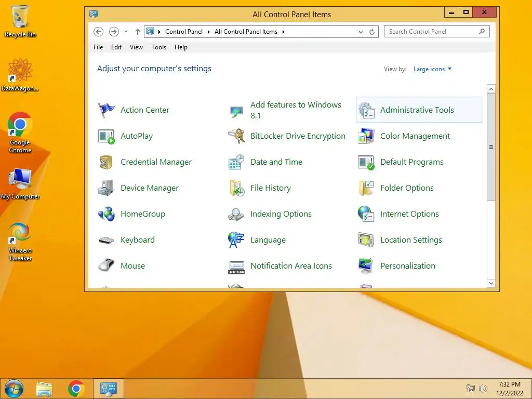The image size is (532, 399).
Task: Open the Credential Manager safe icon
Action: pyautogui.click(x=106, y=162)
